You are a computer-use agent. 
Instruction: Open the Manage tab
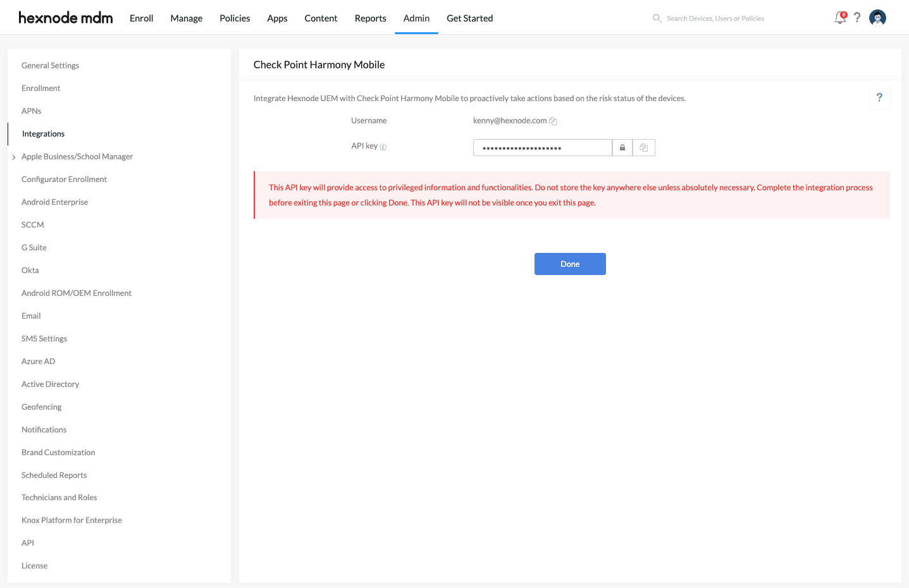(187, 18)
